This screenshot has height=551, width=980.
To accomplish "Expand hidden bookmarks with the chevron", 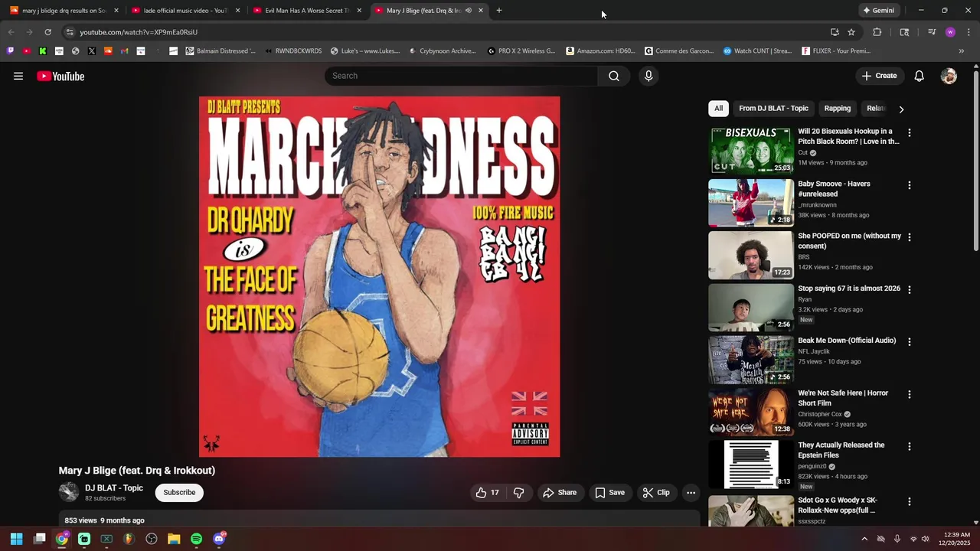I will click(x=961, y=51).
